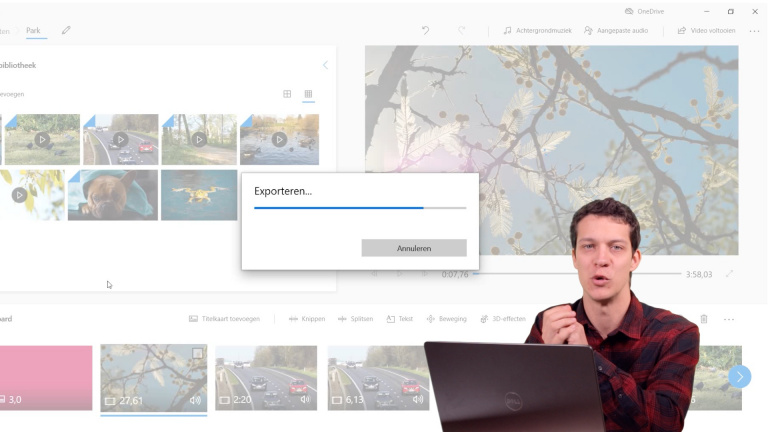Switch library to small grid view
Screen dimensions: 768x432
[308, 94]
